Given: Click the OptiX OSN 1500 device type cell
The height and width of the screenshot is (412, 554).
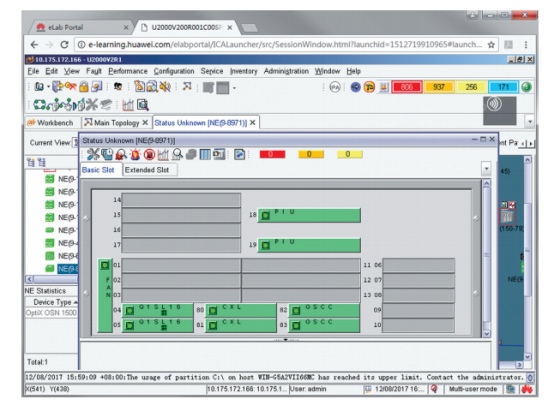Looking at the screenshot, I should [x=51, y=313].
